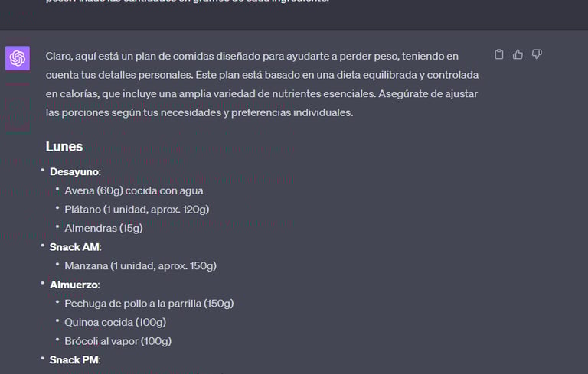Click the line beginning 'en calorías, que incluye'

pyautogui.click(x=260, y=93)
